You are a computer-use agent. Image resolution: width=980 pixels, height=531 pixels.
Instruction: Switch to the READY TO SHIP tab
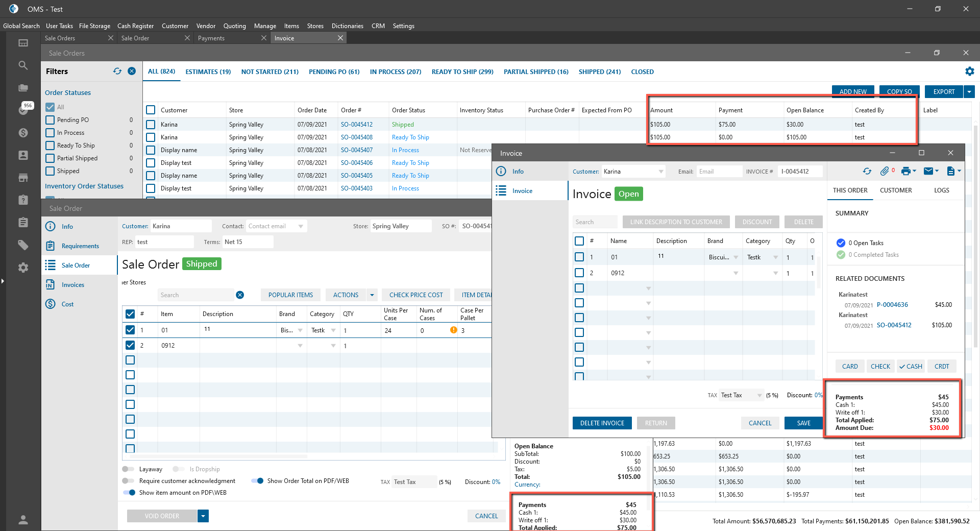coord(462,72)
